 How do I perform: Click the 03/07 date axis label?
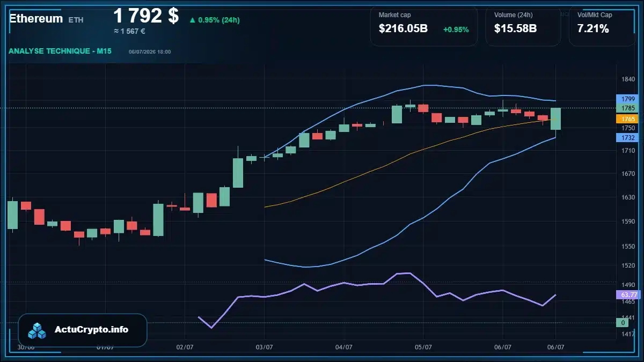[x=265, y=347]
